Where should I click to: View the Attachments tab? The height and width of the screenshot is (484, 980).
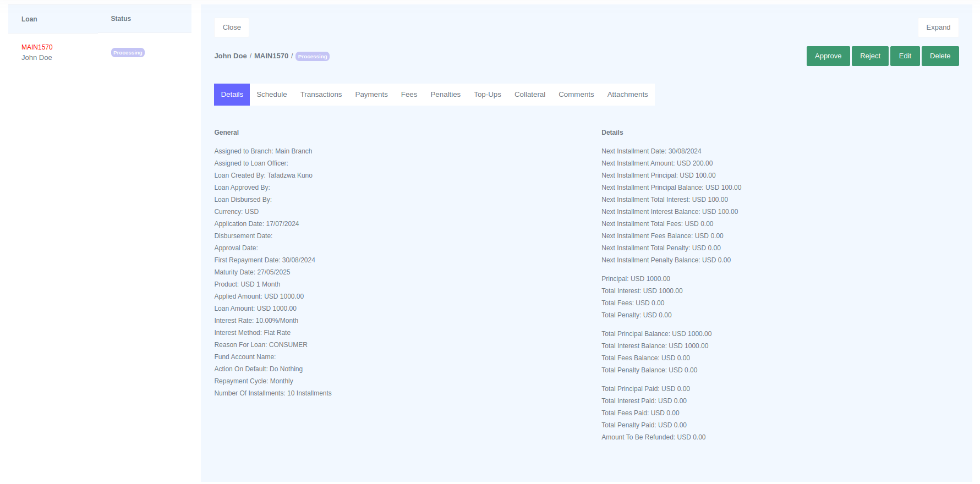pyautogui.click(x=627, y=95)
